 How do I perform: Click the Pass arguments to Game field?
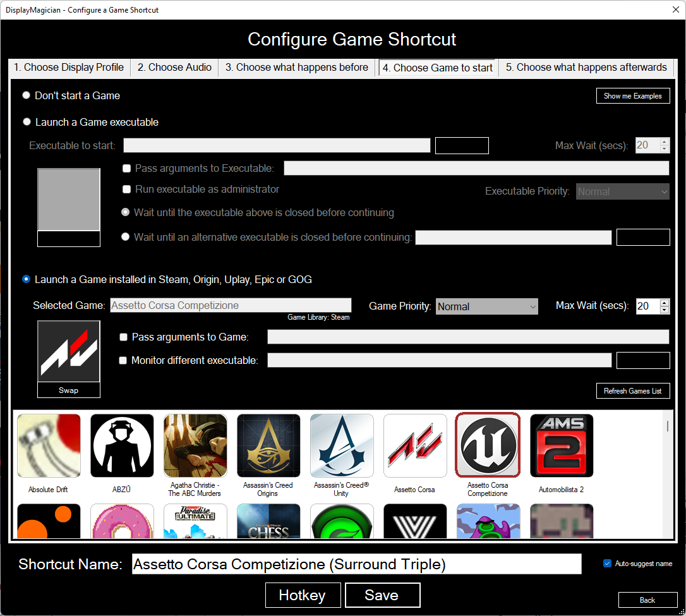point(468,337)
